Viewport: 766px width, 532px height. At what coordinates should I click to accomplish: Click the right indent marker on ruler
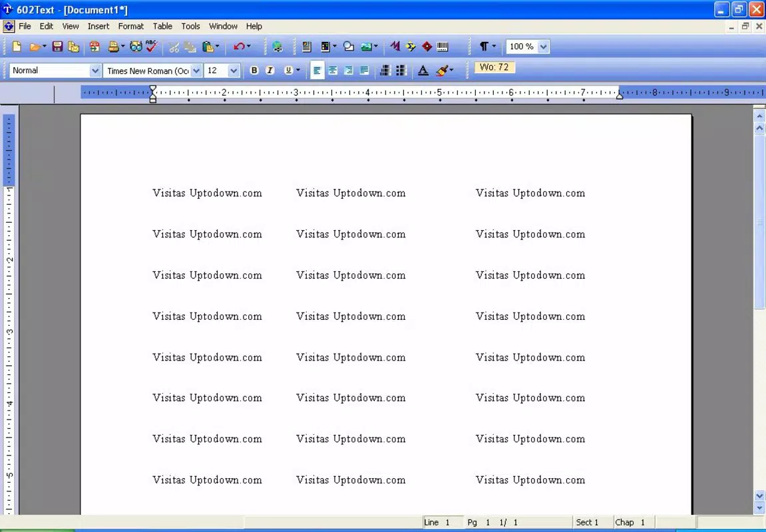620,96
